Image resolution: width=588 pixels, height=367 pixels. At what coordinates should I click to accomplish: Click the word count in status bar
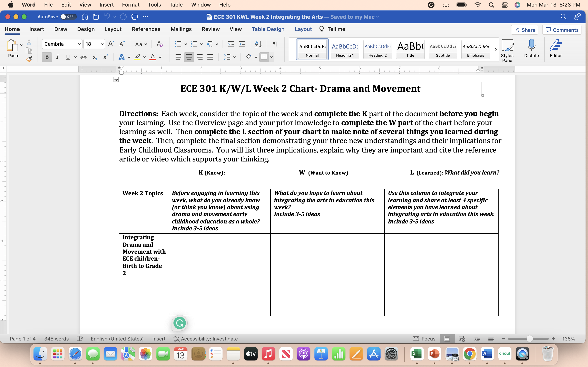click(56, 339)
